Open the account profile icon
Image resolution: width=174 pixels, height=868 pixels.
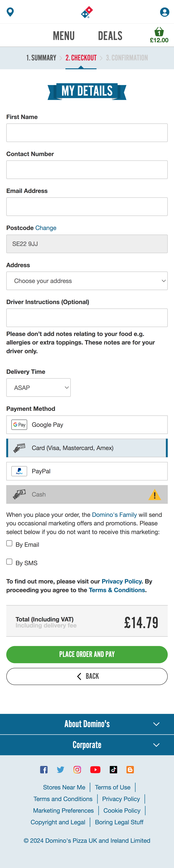164,12
